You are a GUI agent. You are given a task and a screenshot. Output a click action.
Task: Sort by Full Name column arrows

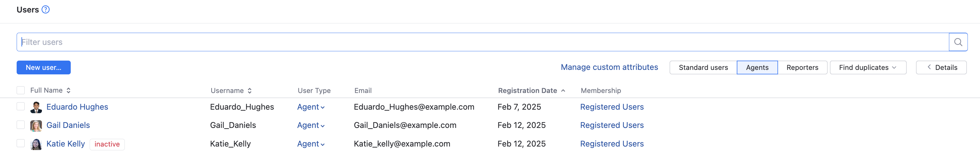tap(68, 90)
